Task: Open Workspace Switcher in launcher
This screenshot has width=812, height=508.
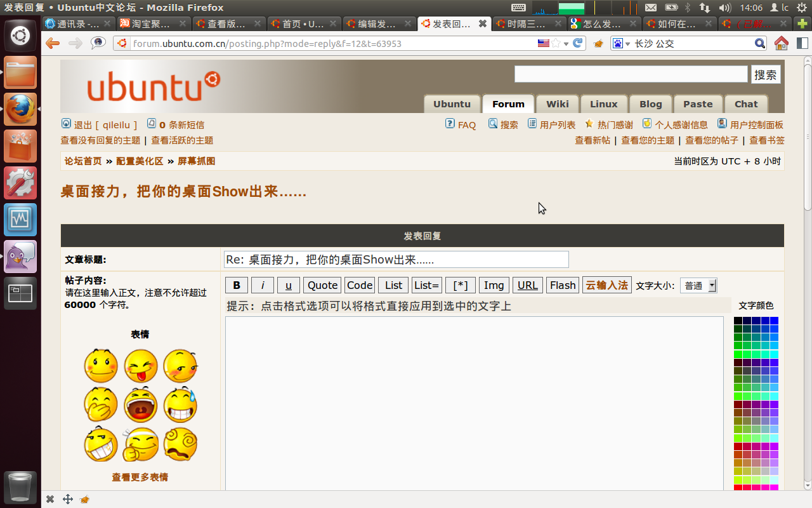Action: pos(20,293)
